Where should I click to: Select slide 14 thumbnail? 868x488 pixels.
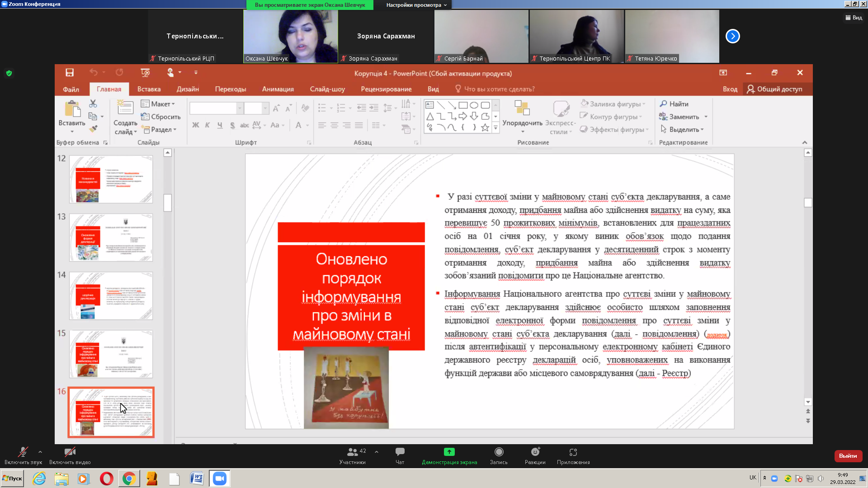[111, 296]
